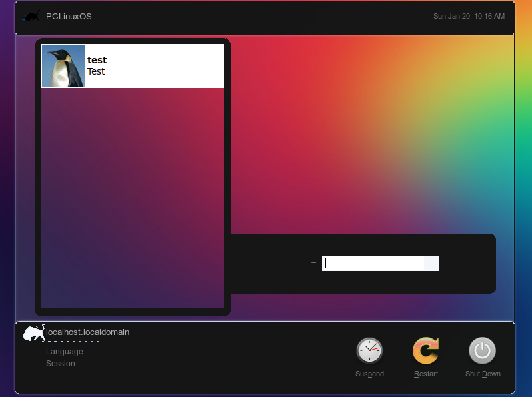
Task: Click the Suspend text label
Action: 369,374
